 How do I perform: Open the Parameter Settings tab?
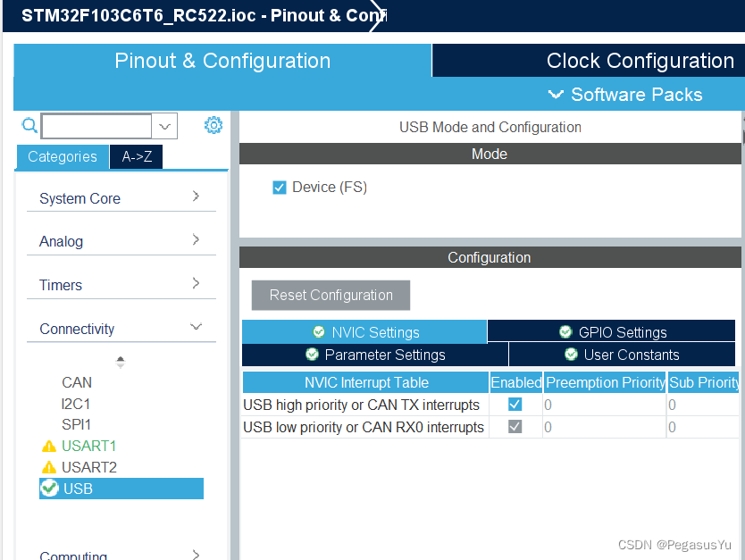[x=375, y=355]
